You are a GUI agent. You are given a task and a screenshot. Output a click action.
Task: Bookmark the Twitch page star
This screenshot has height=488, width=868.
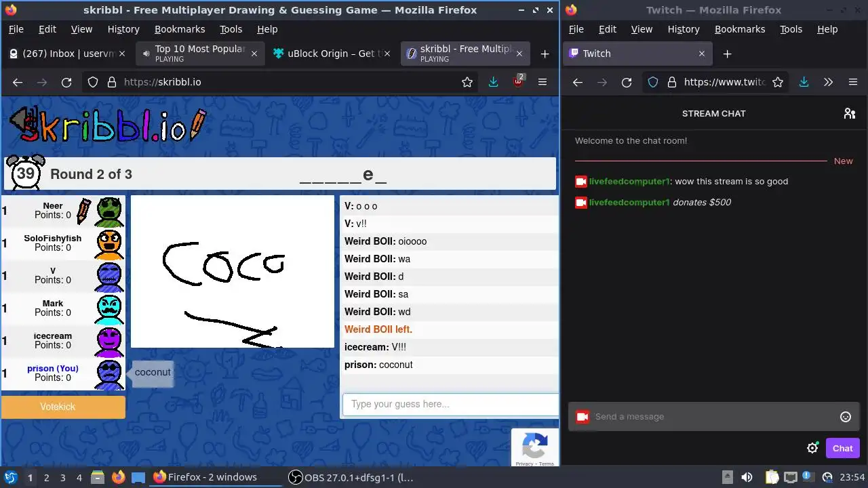click(x=778, y=82)
